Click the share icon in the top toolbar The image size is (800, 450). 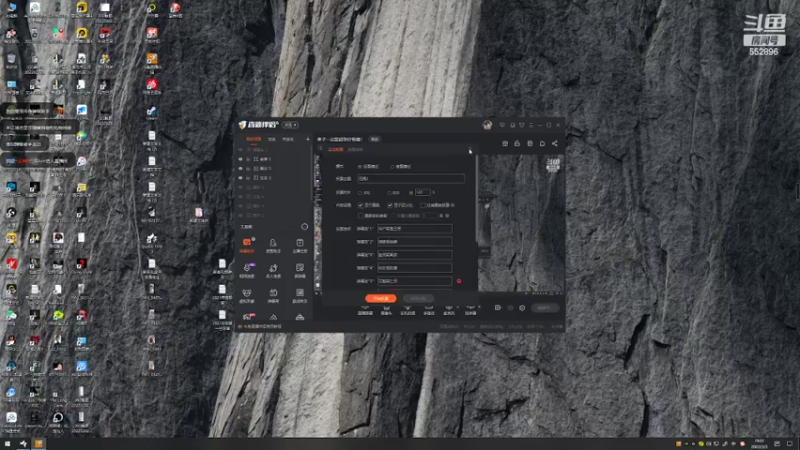click(x=555, y=143)
